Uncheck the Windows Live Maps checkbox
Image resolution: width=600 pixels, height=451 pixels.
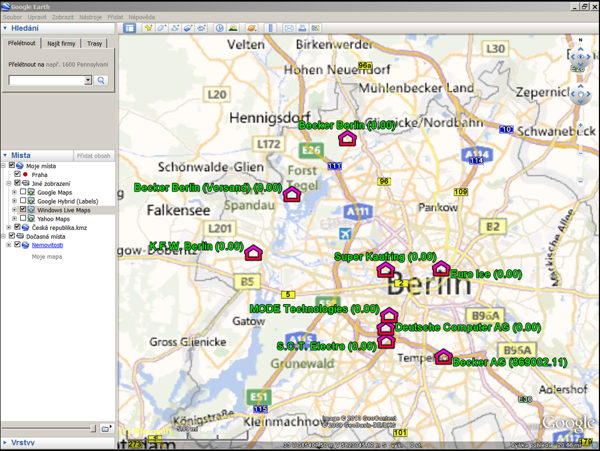pos(23,209)
